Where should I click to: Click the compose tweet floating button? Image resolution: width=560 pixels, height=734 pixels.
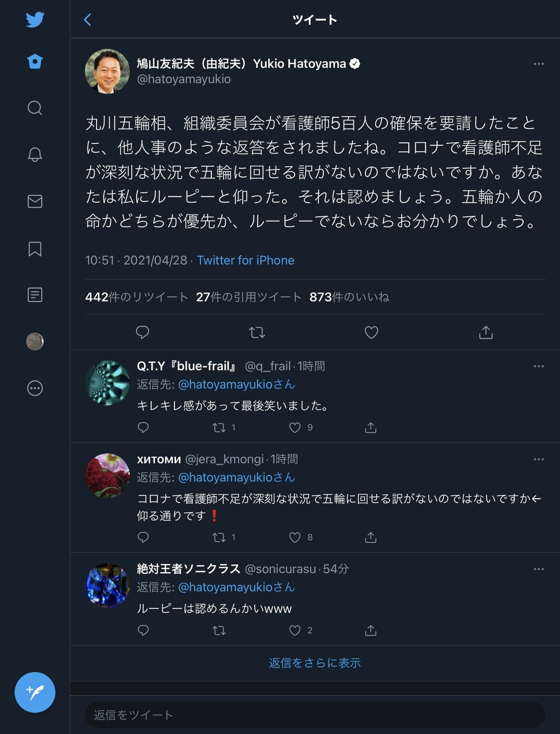(35, 692)
